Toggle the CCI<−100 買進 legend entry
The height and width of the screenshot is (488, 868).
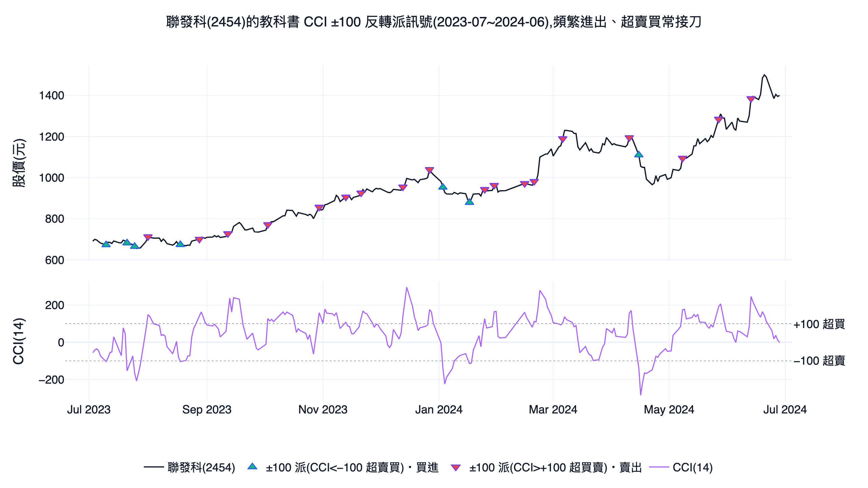click(343, 467)
